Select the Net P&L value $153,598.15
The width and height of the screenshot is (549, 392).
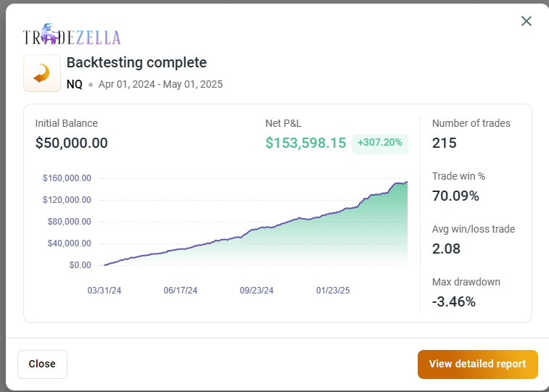click(x=305, y=143)
